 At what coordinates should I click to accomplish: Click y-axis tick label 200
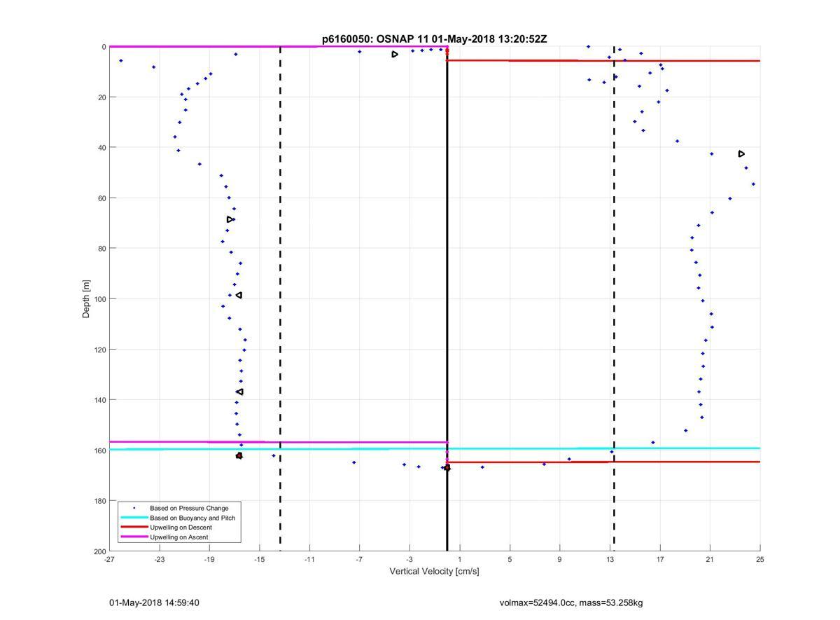tap(99, 551)
